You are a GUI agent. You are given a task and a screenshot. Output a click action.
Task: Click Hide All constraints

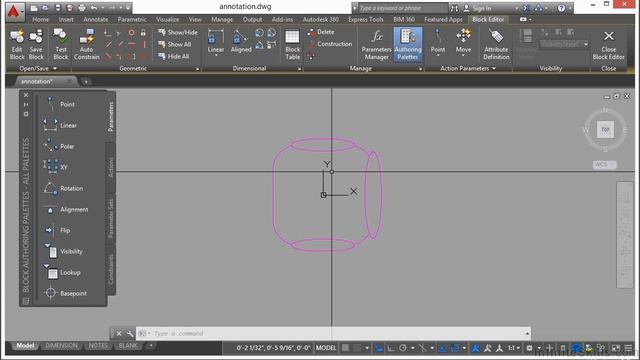click(174, 56)
